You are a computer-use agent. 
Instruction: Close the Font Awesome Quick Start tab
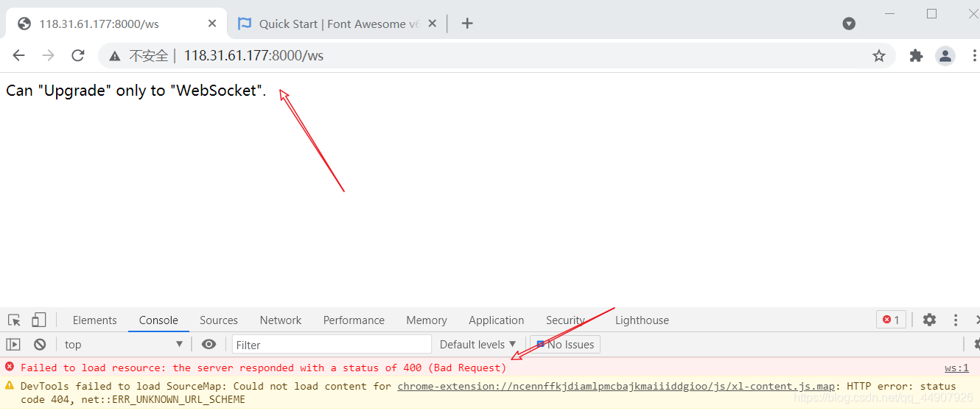(x=433, y=24)
